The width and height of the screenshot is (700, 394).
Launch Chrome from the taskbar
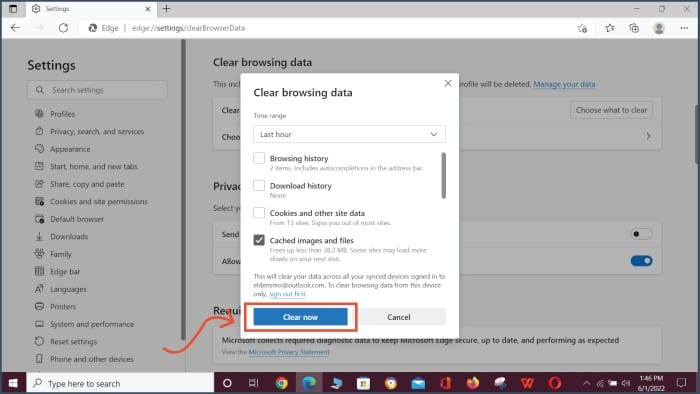pos(281,383)
